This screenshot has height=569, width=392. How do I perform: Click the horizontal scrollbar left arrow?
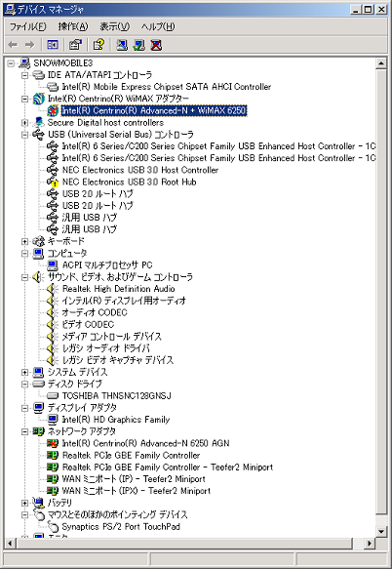(x=10, y=544)
